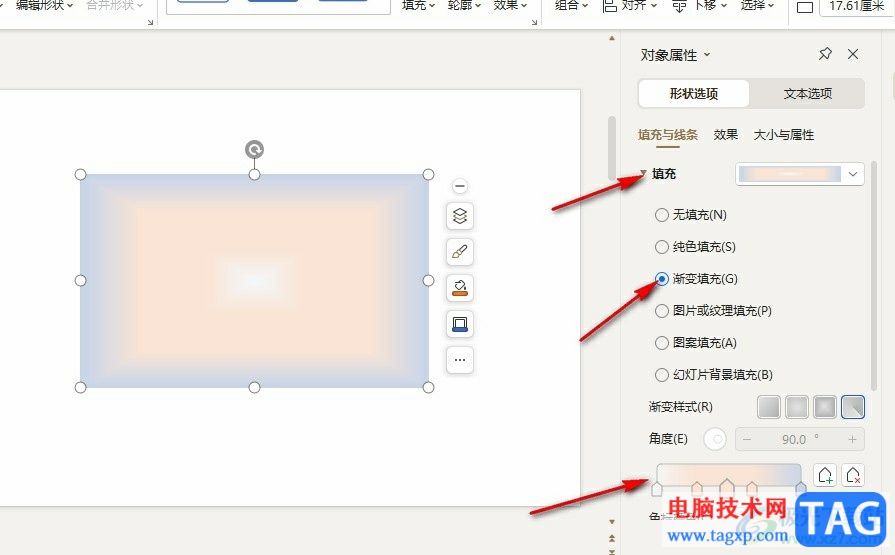Viewport: 895px width, 555px height.
Task: Collapse the 填充 section triangle
Action: click(x=643, y=174)
